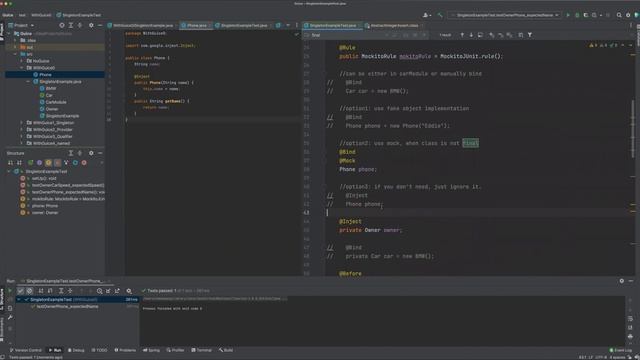Open Version Control tool window button

[x=25, y=350]
